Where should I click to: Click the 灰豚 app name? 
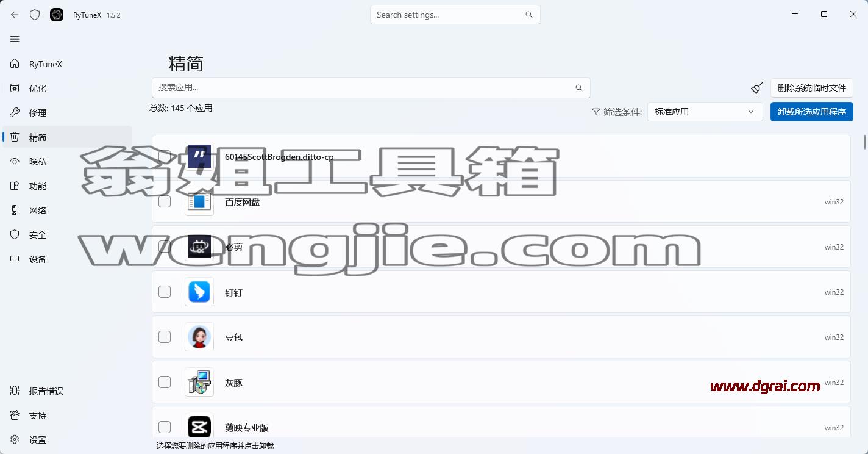pos(233,383)
